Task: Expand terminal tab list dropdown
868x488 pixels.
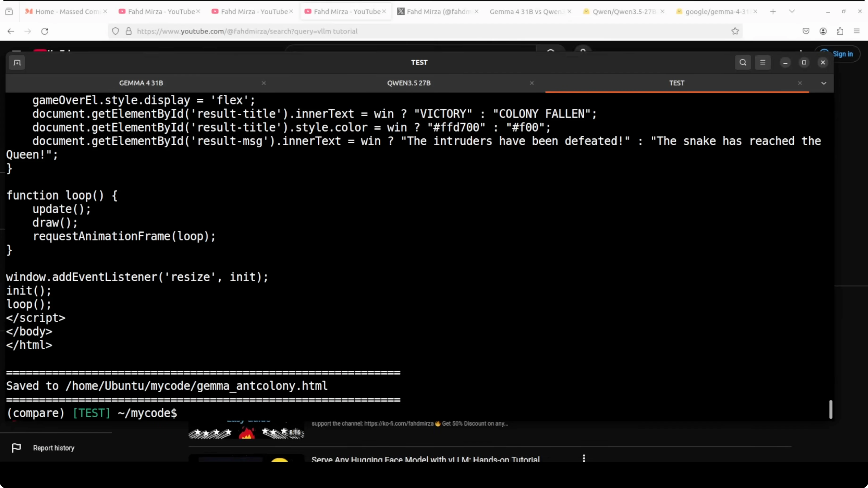Action: 823,83
